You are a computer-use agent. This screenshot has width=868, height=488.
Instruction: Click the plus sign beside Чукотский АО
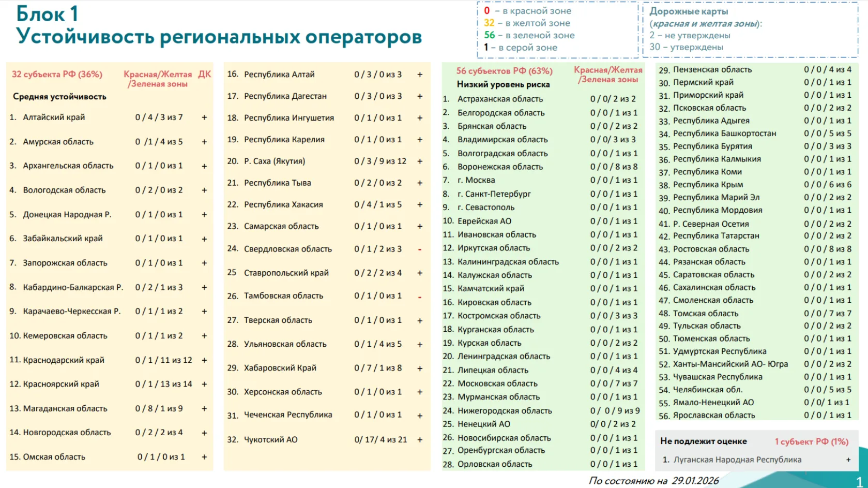click(x=420, y=440)
